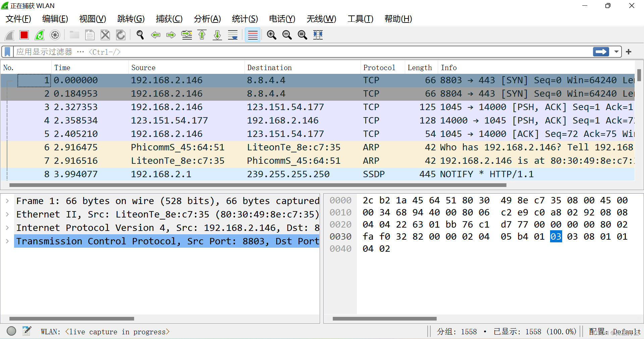644x339 pixels.
Task: Select packet 3 at time 2.327353
Action: pos(318,107)
